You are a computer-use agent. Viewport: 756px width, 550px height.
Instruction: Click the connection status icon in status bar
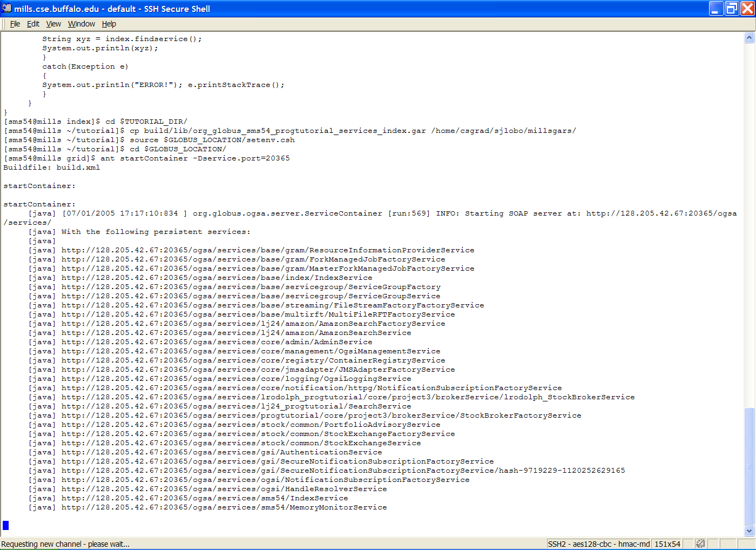700,544
